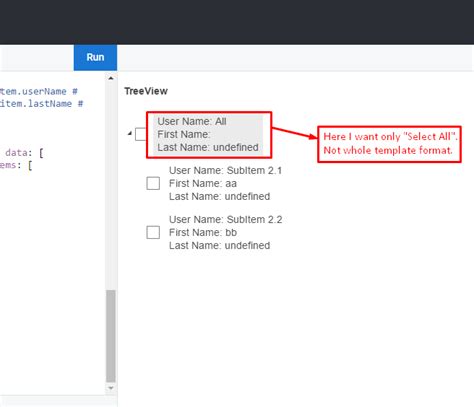Click the code editor scroll-down arrow
Image resolution: width=474 pixels, height=407 pixels.
pyautogui.click(x=111, y=388)
